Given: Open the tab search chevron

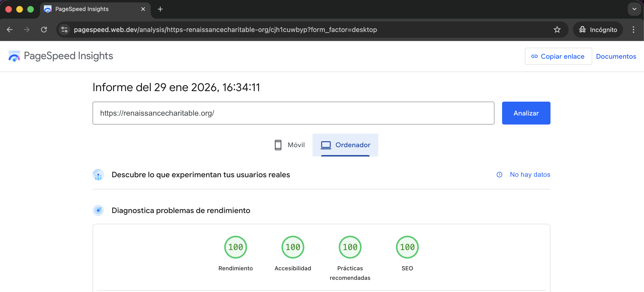Looking at the screenshot, I should tap(634, 9).
